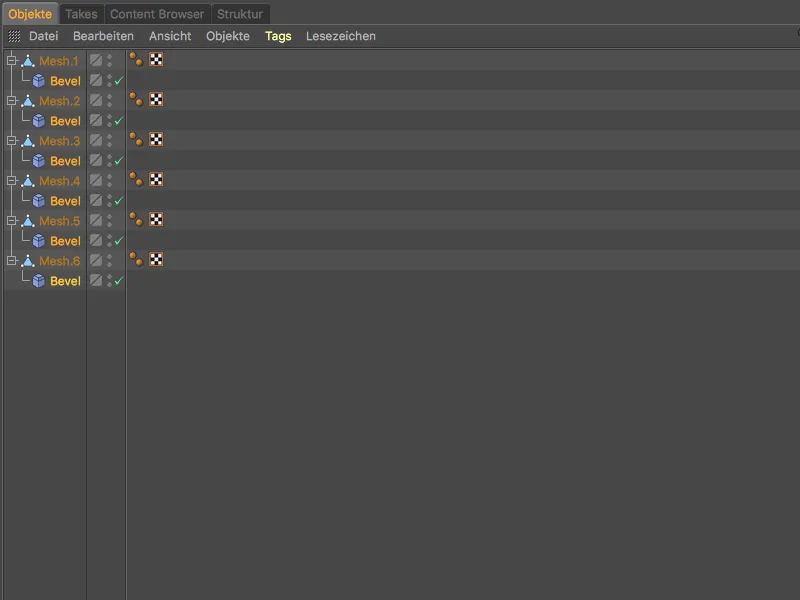Image resolution: width=800 pixels, height=600 pixels.
Task: Open the Datei menu
Action: pos(43,36)
